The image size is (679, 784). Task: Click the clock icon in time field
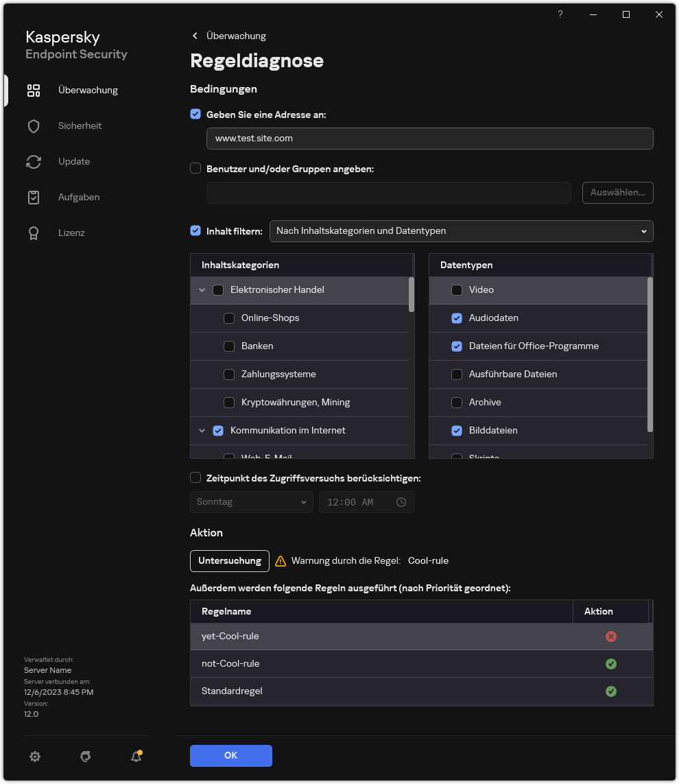[401, 502]
